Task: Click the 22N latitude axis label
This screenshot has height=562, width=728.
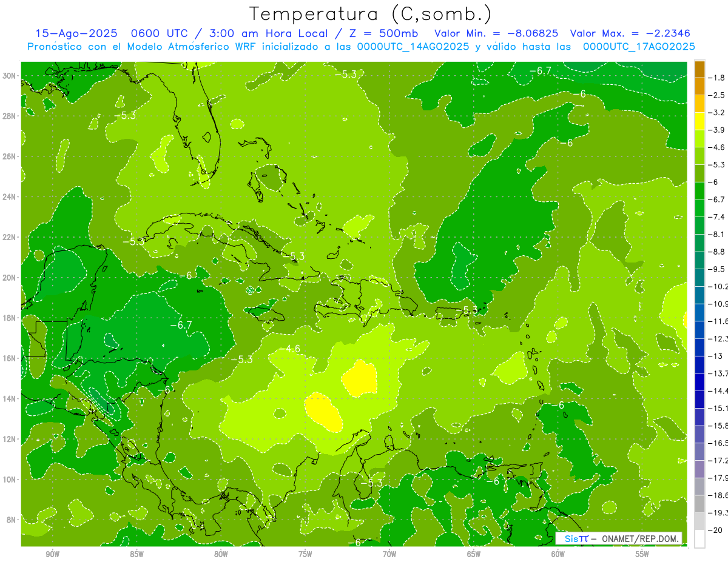Action: tap(10, 237)
